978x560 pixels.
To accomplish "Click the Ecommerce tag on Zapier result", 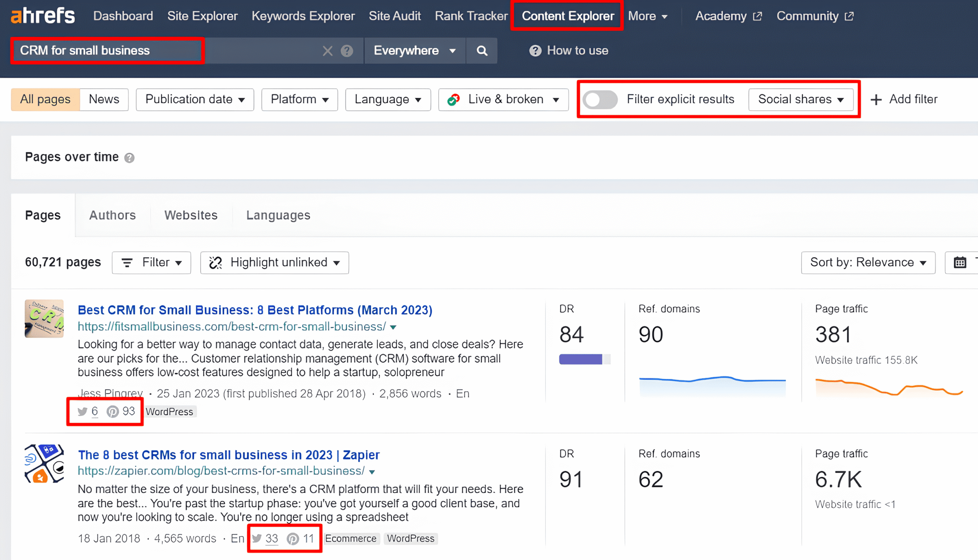I will 351,539.
